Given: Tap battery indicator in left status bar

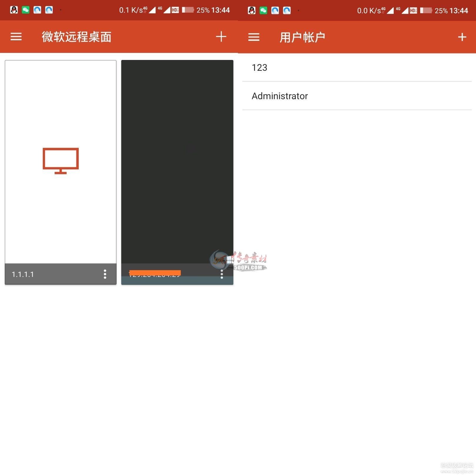Looking at the screenshot, I should coord(188,10).
